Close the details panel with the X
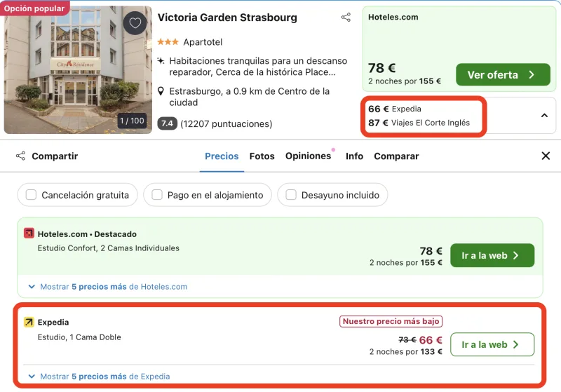Viewport: 561px width, 392px height. click(x=546, y=156)
